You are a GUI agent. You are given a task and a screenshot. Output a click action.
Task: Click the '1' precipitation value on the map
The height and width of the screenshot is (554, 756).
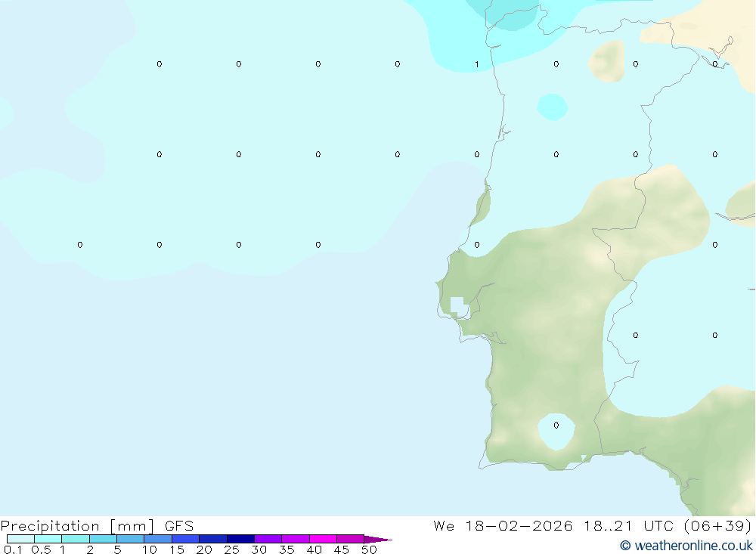coord(477,64)
